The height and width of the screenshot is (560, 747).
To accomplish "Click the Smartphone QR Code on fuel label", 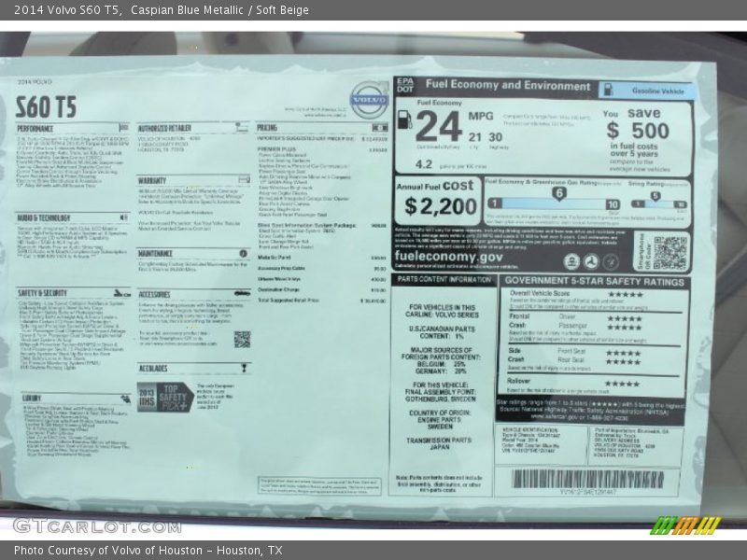I will click(670, 252).
